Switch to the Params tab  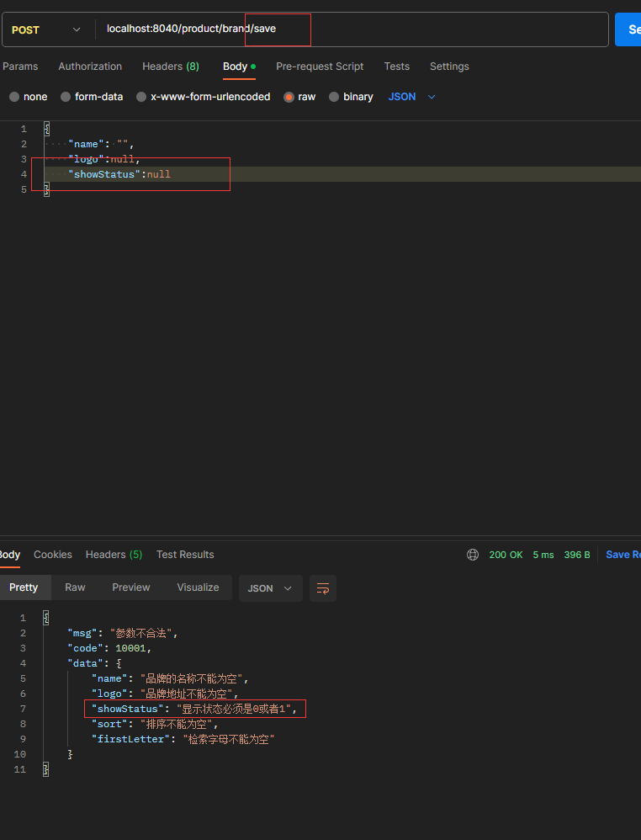[x=20, y=66]
